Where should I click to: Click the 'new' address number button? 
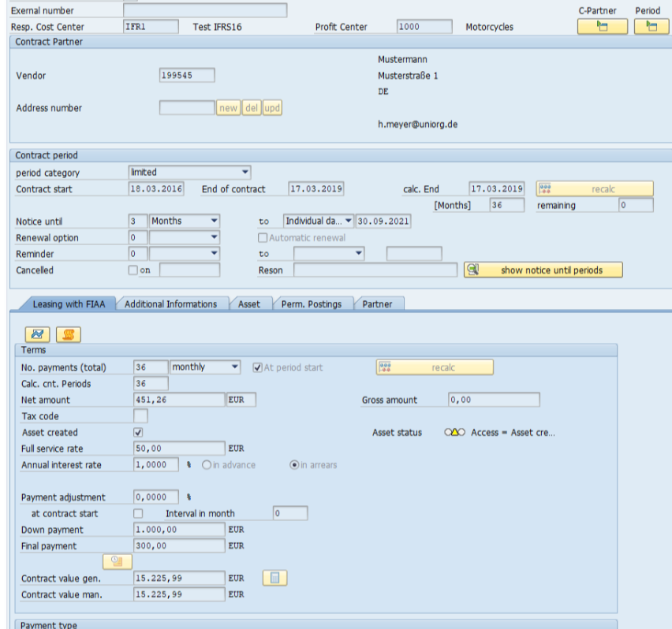228,108
